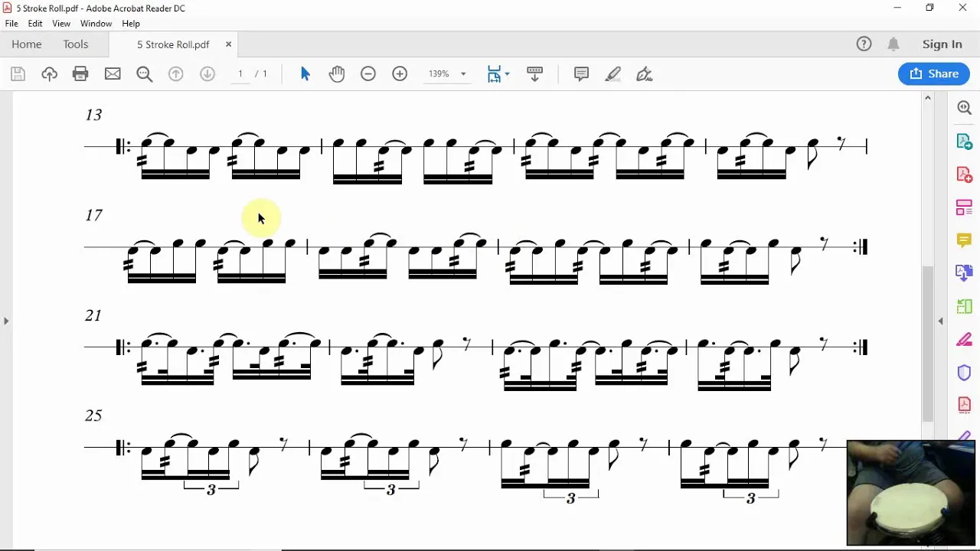Click the vertical scrollbar thumb
Screen dimensions: 980x551
pyautogui.click(x=928, y=343)
